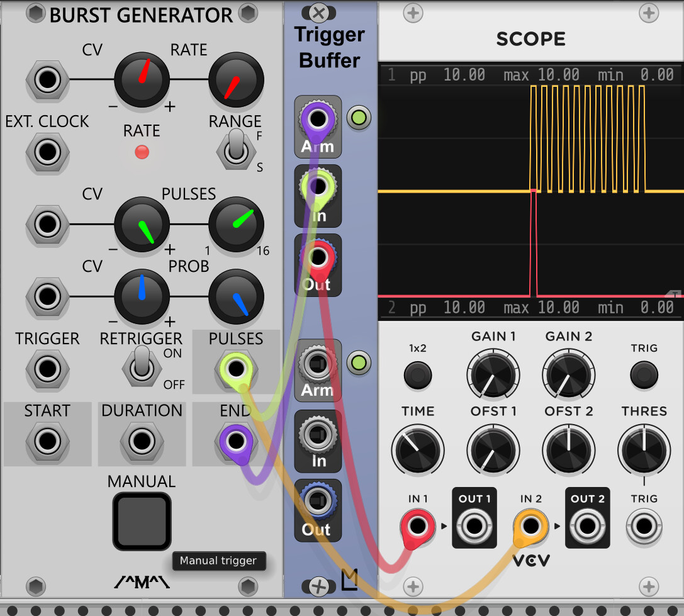Click the OFST 2 knob on Scope
Image resolution: width=684 pixels, height=616 pixels.
[568, 451]
